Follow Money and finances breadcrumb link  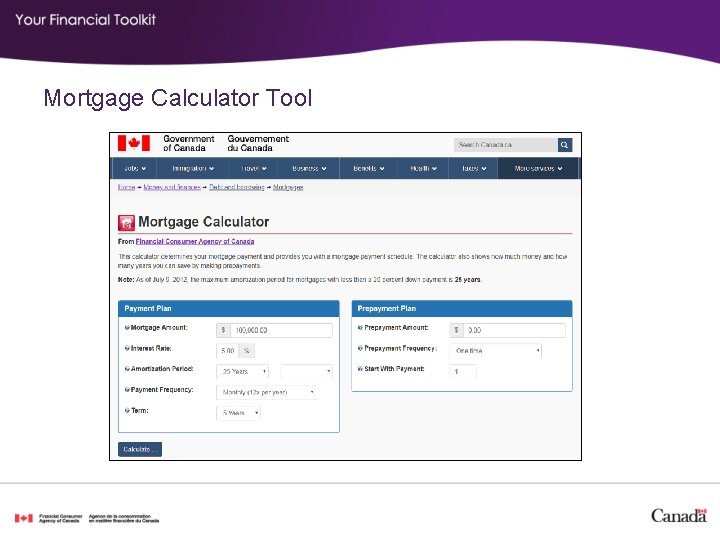[172, 187]
